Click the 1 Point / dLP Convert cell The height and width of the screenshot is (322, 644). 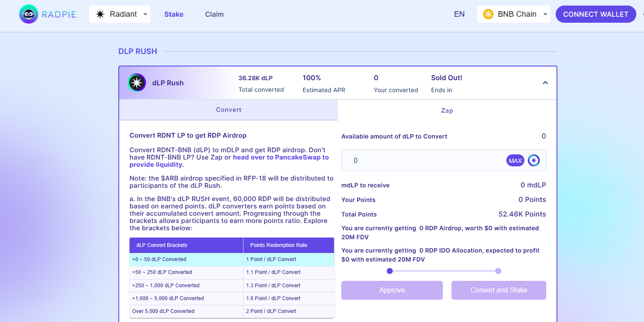(289, 259)
